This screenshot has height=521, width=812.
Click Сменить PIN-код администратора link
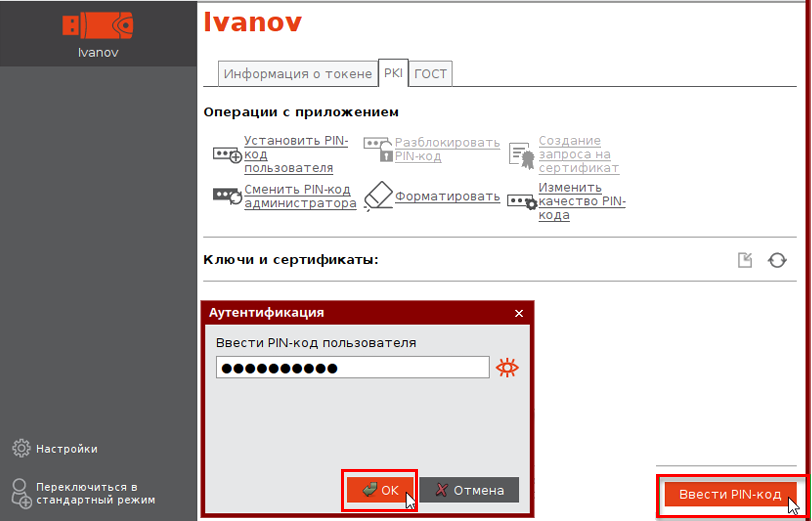300,196
